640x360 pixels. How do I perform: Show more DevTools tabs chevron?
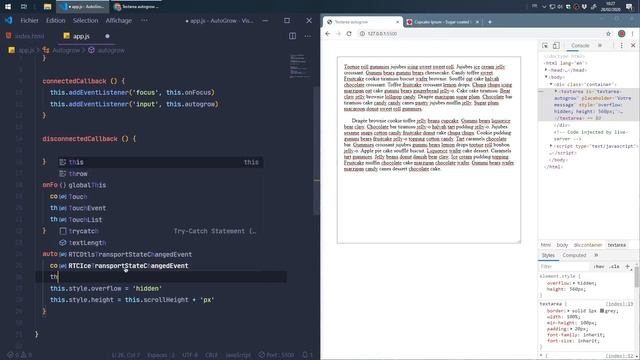(x=600, y=45)
